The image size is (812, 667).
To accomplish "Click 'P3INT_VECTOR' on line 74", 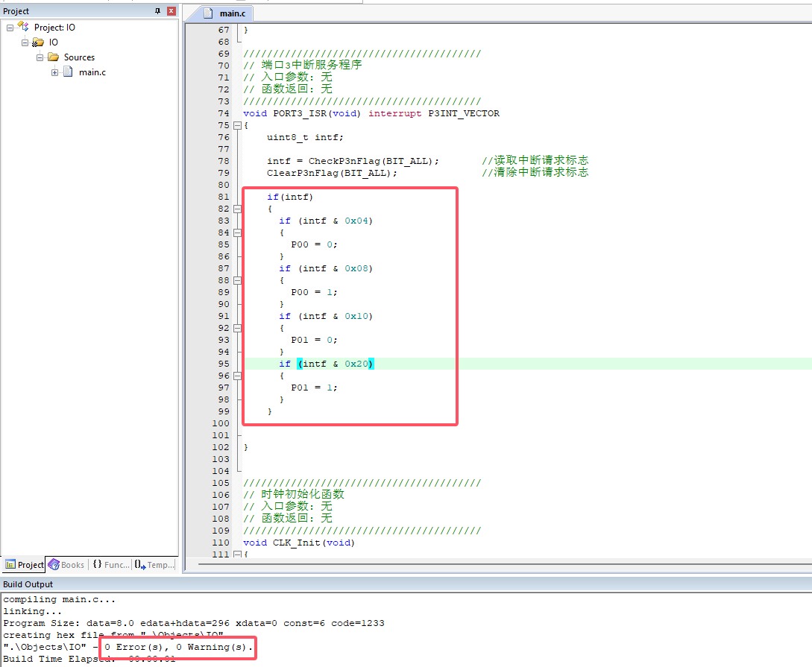I will (464, 113).
